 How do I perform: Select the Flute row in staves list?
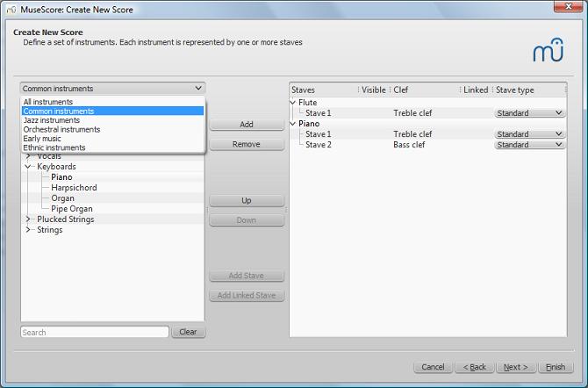coord(428,103)
